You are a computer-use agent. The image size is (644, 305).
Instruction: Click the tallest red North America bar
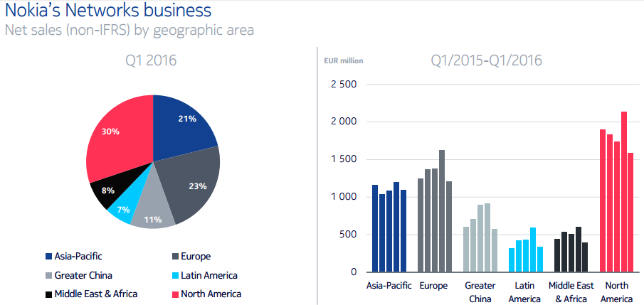tap(624, 192)
